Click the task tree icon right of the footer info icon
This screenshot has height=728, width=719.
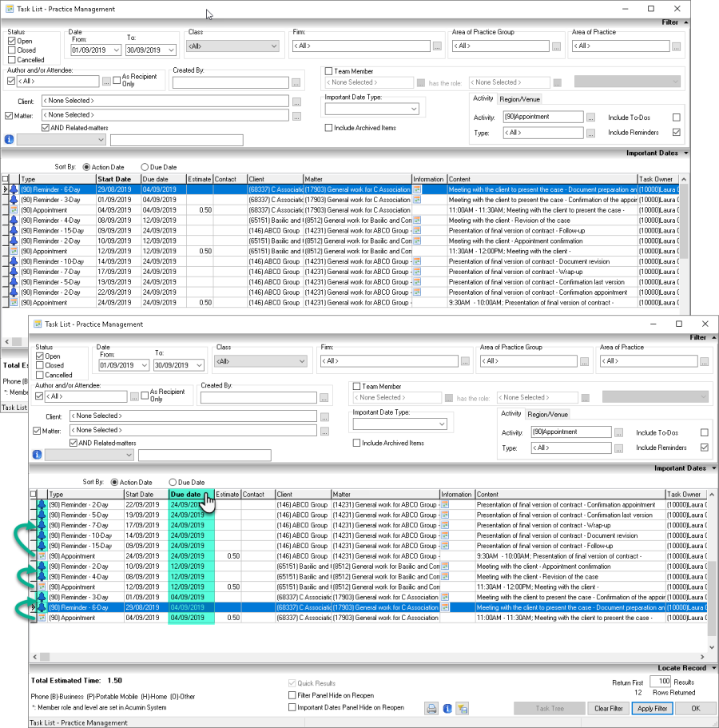463,709
